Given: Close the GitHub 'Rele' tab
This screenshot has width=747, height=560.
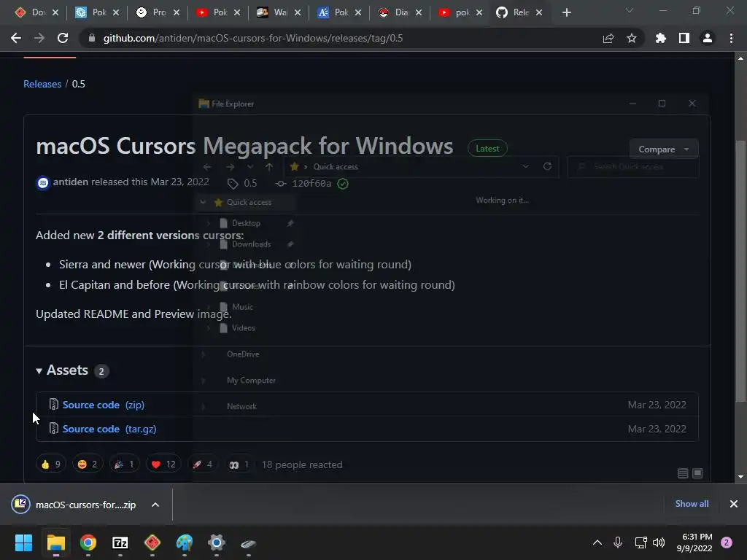Looking at the screenshot, I should pyautogui.click(x=539, y=12).
